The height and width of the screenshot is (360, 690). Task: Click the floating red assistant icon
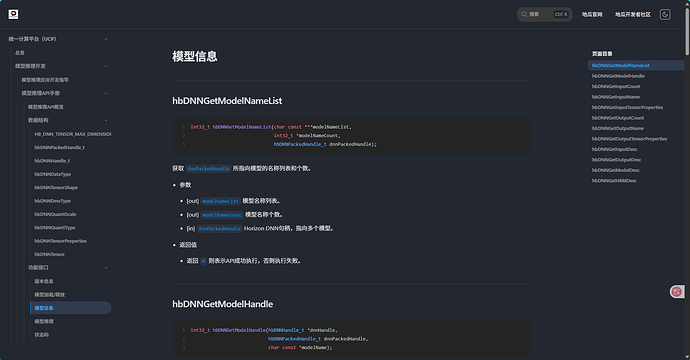676,291
